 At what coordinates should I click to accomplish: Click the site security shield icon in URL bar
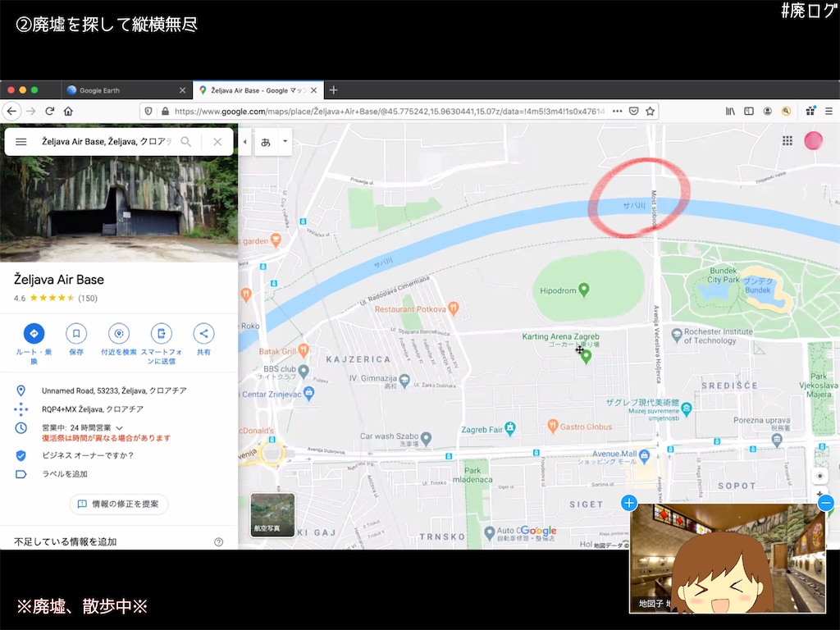(149, 112)
